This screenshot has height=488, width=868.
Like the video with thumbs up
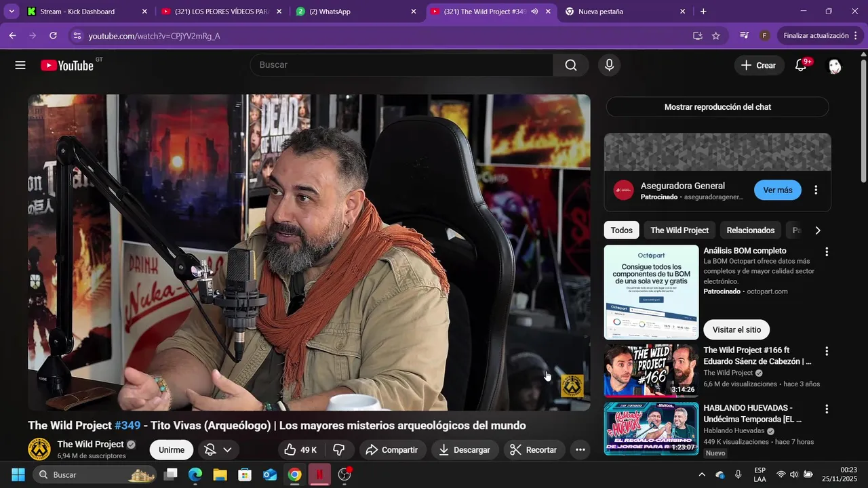[x=300, y=449]
